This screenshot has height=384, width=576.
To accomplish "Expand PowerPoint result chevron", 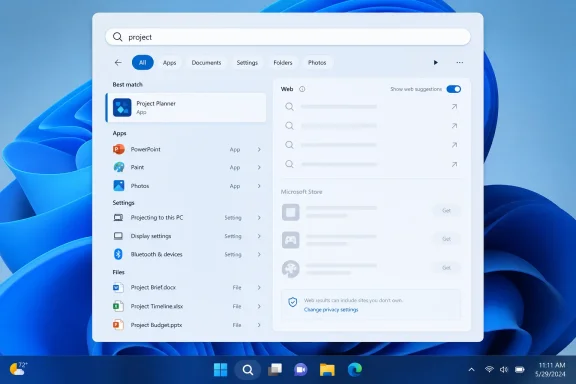I will click(x=259, y=149).
